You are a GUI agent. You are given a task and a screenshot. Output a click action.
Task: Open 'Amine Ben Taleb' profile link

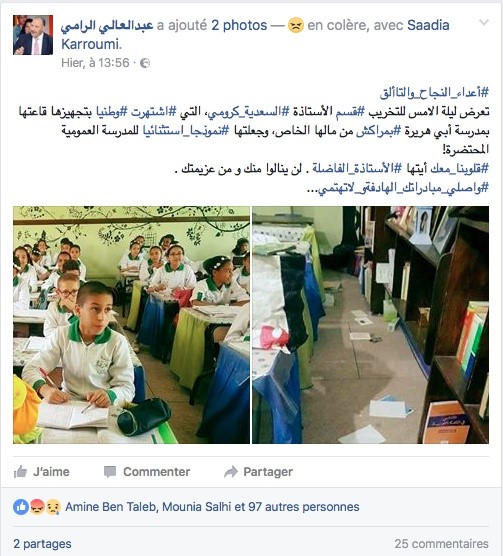111,507
